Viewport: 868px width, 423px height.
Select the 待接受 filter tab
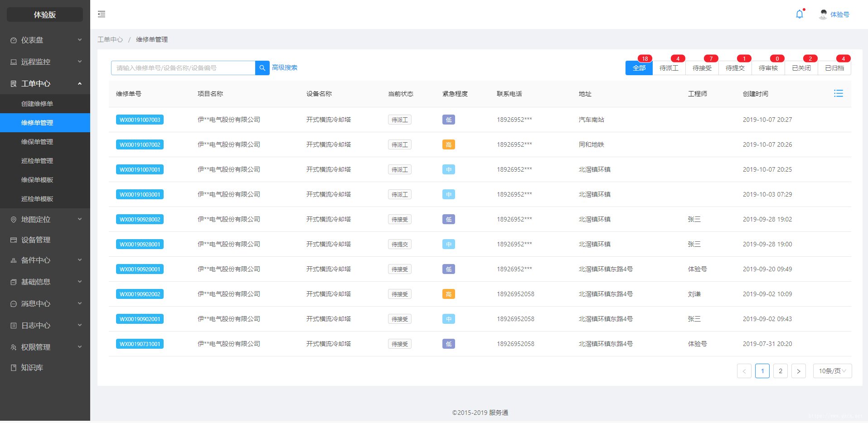(702, 68)
